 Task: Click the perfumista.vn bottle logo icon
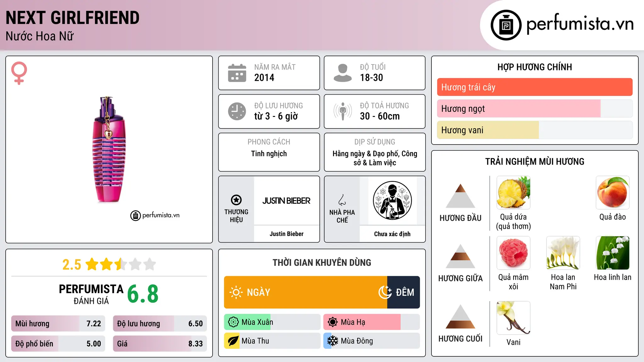click(x=506, y=25)
